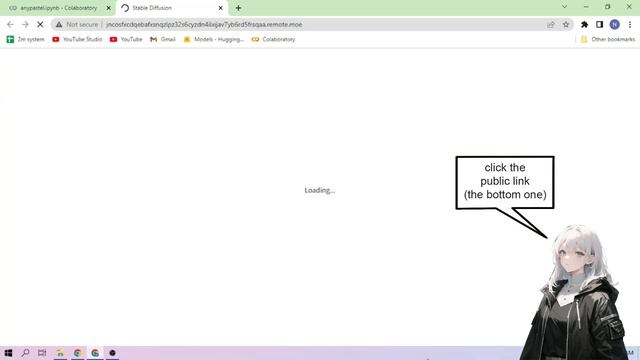Open the Windows Start menu

8,353
